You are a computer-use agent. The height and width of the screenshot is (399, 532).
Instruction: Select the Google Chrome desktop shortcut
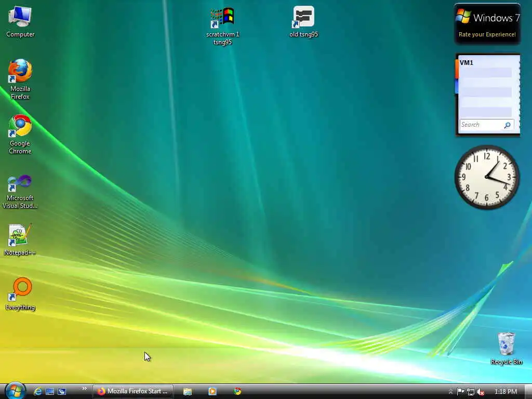click(x=20, y=135)
